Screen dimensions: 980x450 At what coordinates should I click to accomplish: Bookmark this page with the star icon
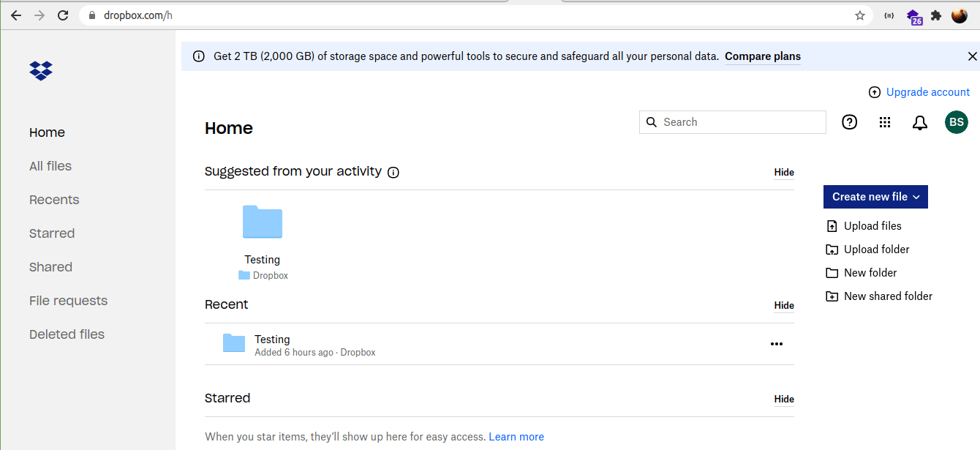pos(860,15)
